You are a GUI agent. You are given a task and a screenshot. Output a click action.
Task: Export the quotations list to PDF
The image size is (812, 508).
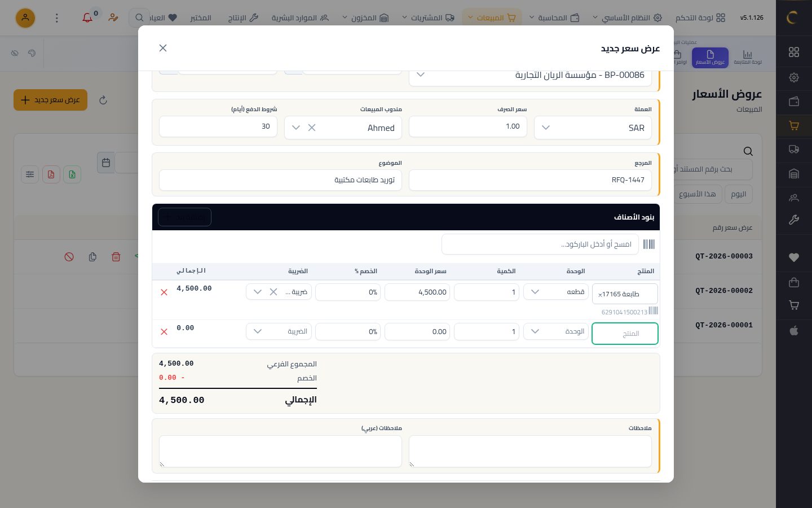[51, 174]
